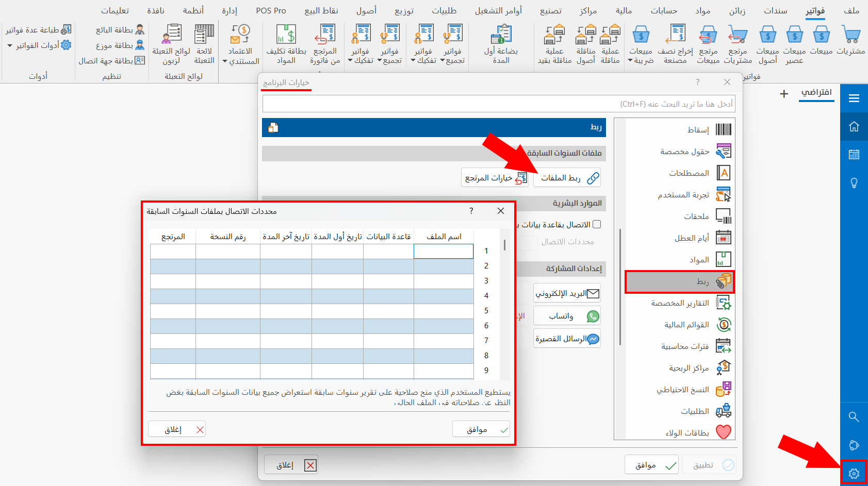868x486 pixels.
Task: Open the settings gear at the bottom right
Action: point(855,473)
